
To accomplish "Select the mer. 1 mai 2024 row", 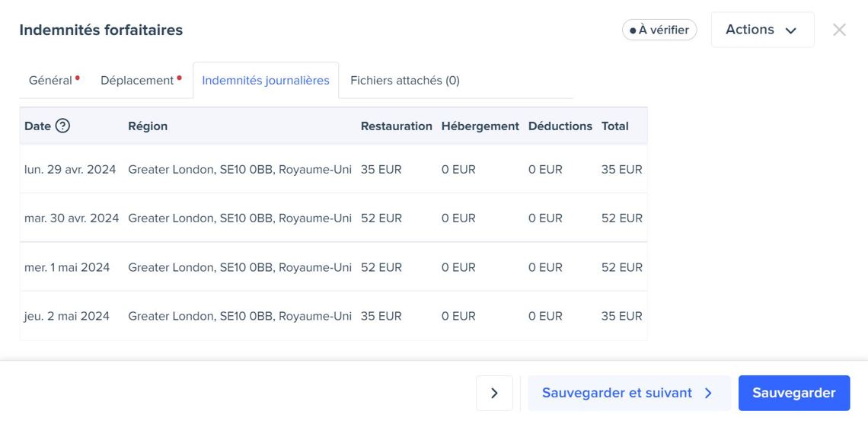I will (67, 267).
